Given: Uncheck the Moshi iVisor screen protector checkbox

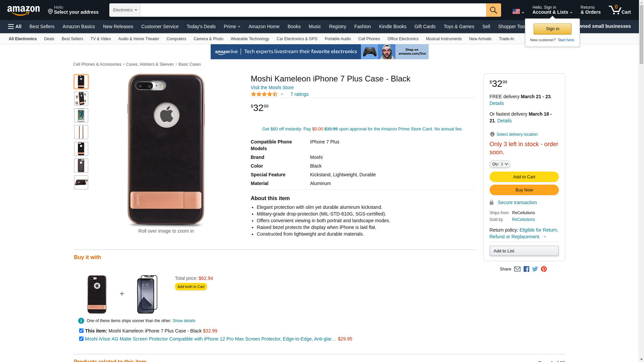Looking at the screenshot, I should 81,339.
